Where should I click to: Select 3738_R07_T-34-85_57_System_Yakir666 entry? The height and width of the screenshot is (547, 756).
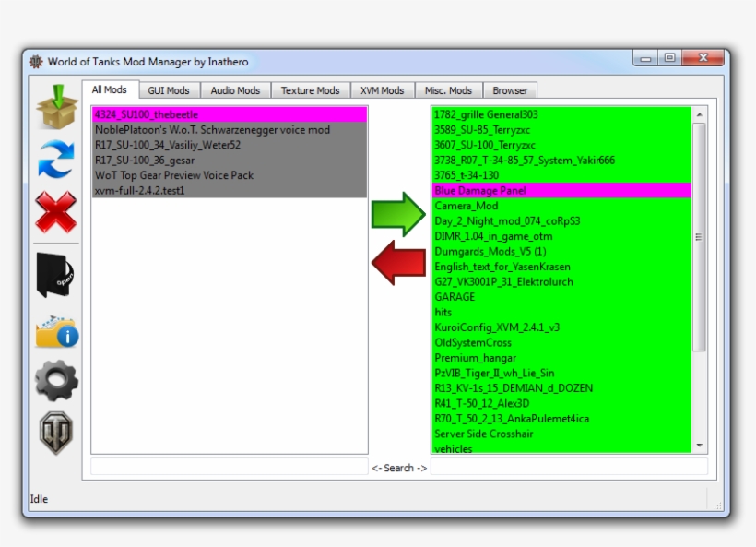[561, 161]
